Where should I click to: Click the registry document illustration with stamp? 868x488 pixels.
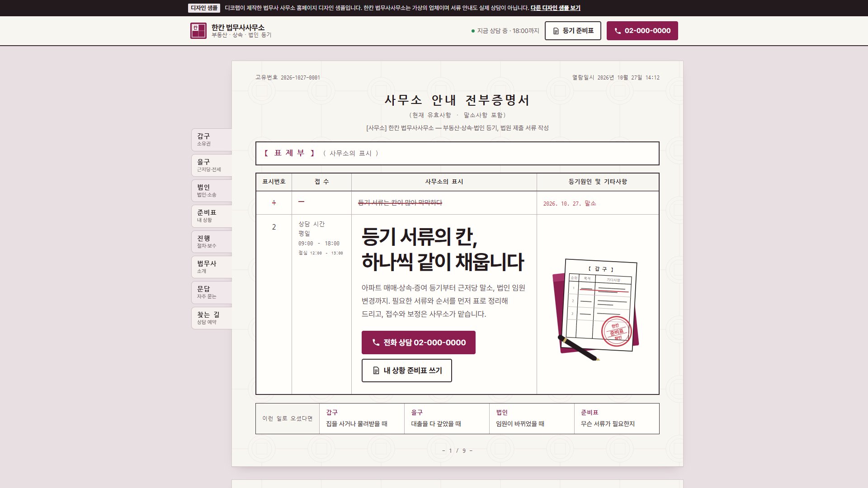tap(595, 310)
